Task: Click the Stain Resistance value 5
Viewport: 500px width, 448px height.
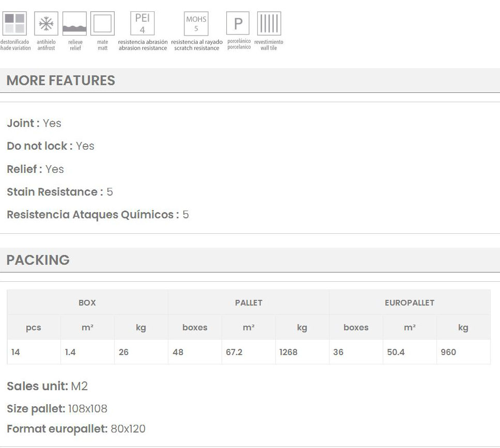Action: pos(110,192)
